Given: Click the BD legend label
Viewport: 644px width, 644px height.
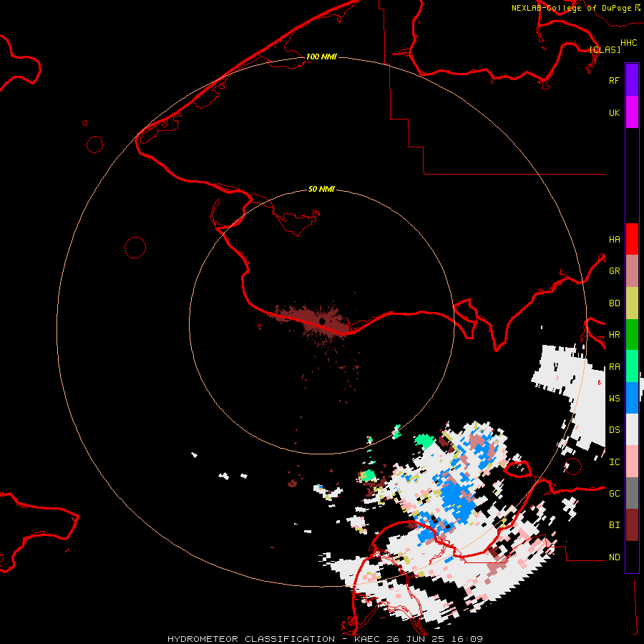Looking at the screenshot, I should pyautogui.click(x=614, y=303).
